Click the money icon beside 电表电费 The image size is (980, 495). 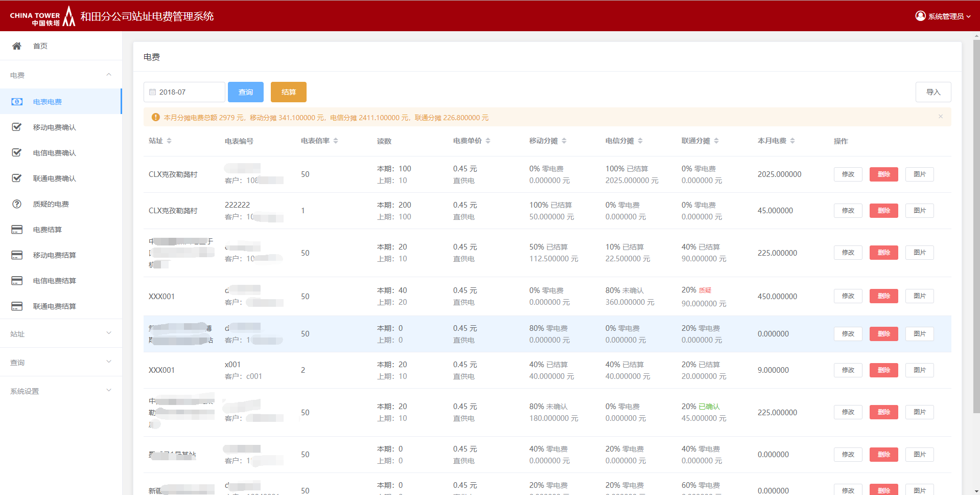click(17, 102)
